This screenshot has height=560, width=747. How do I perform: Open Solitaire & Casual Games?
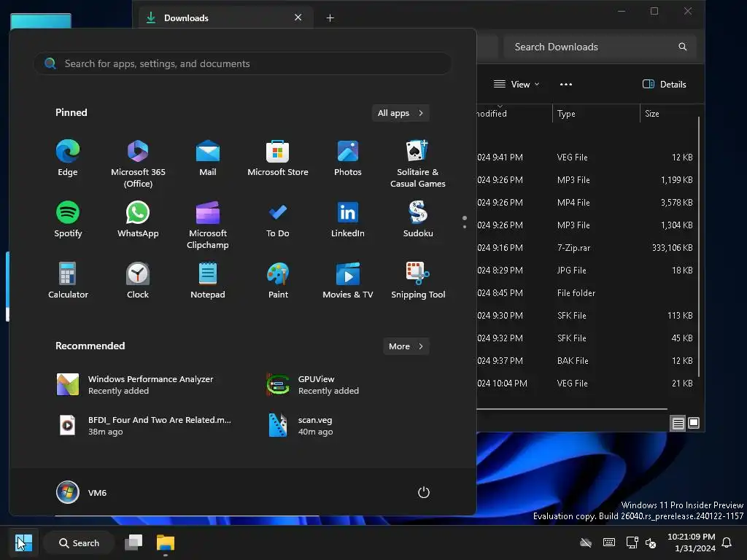418,164
